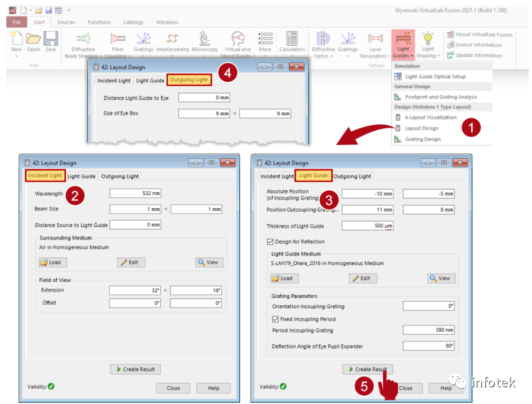Click Period Incoupling Grating 380 nm field

pyautogui.click(x=429, y=330)
